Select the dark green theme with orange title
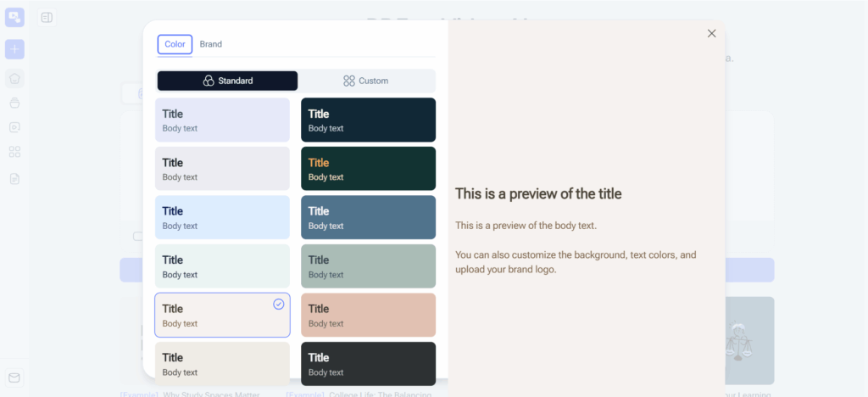Screen dimensions: 868x397 pos(368,169)
